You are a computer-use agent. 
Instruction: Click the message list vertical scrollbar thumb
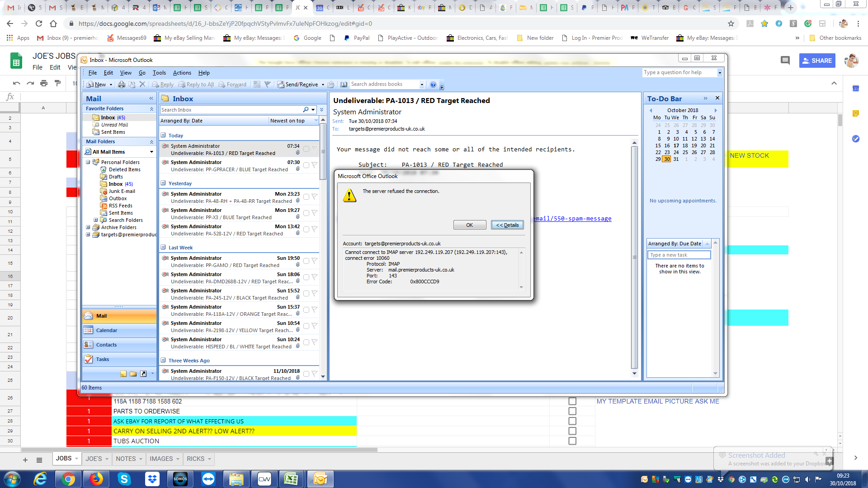tap(323, 152)
